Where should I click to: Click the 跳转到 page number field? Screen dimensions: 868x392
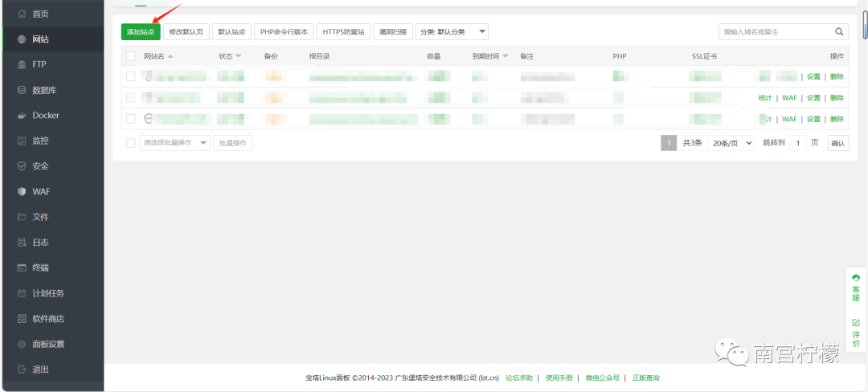(x=798, y=143)
